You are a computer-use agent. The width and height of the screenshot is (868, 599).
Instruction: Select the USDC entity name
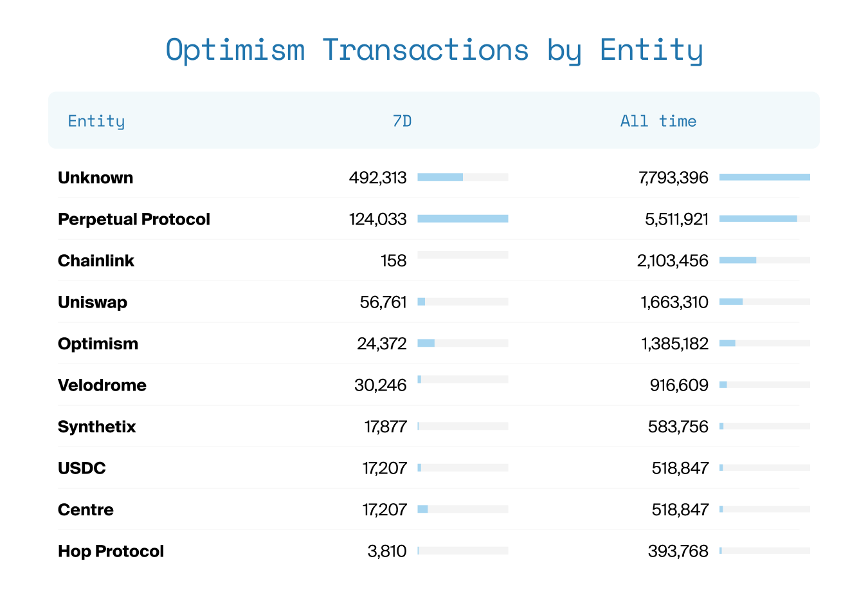click(x=82, y=468)
